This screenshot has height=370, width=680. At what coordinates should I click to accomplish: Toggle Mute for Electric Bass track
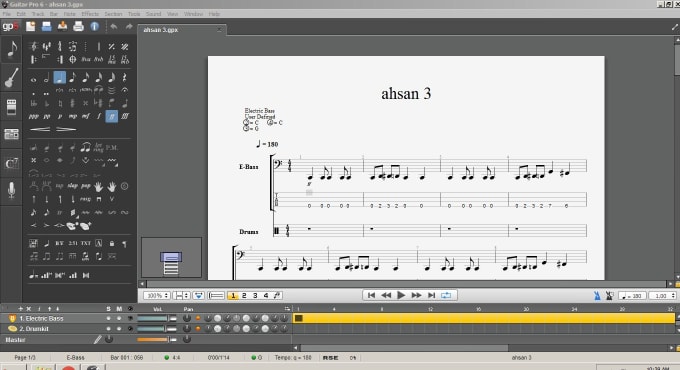tap(119, 318)
